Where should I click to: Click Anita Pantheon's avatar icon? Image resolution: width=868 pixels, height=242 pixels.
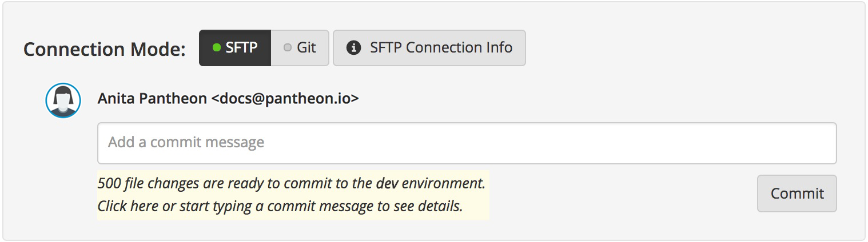tap(63, 101)
